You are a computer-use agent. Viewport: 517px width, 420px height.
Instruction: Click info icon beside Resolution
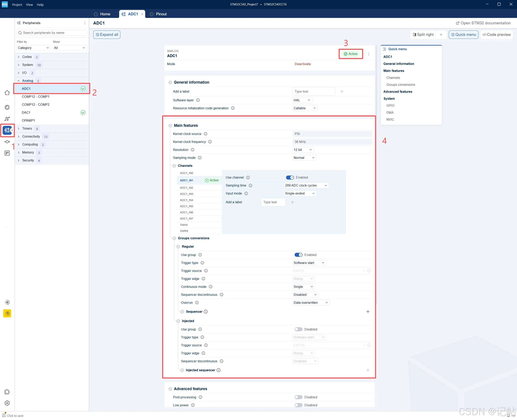193,150
